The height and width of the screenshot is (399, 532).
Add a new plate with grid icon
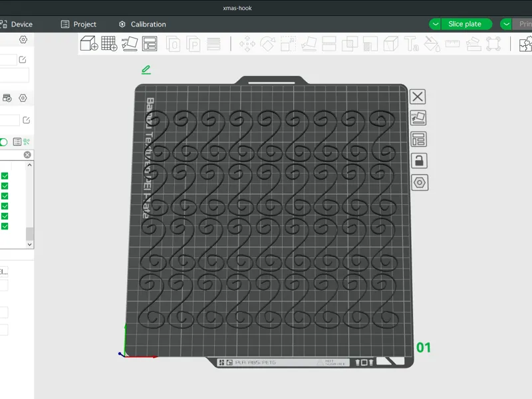coord(109,44)
